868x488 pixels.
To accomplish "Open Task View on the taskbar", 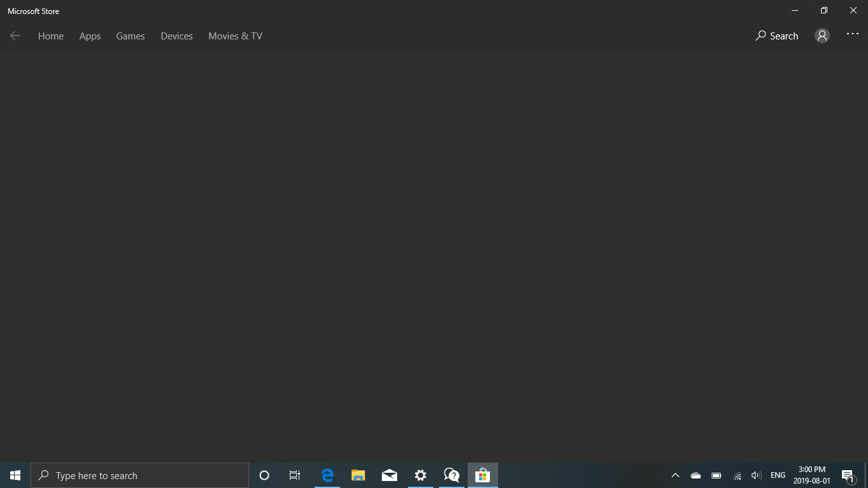I will (x=295, y=475).
